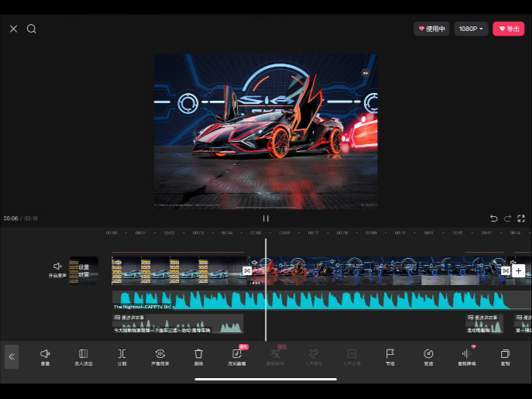Collapse toolbar with double chevron
The width and height of the screenshot is (532, 399).
[x=12, y=356]
